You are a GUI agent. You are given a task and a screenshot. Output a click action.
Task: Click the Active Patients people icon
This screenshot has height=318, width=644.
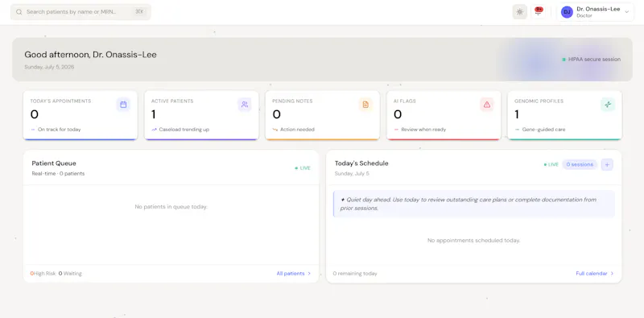click(x=245, y=105)
